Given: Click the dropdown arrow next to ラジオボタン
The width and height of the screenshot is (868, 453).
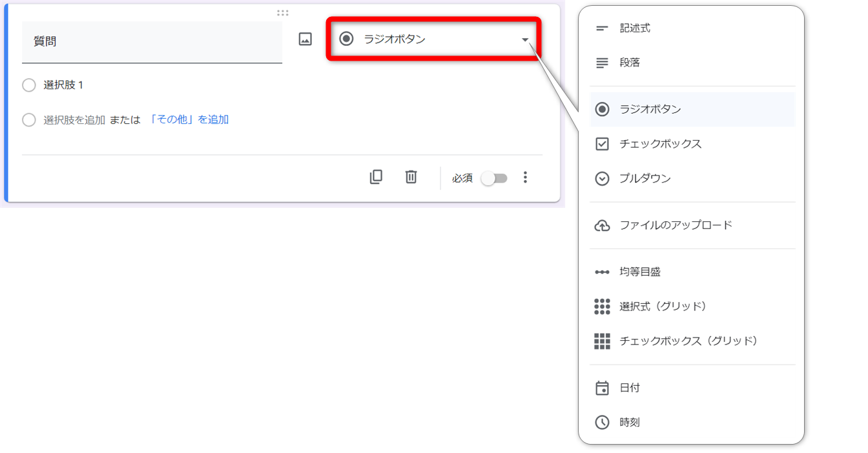Looking at the screenshot, I should 525,40.
